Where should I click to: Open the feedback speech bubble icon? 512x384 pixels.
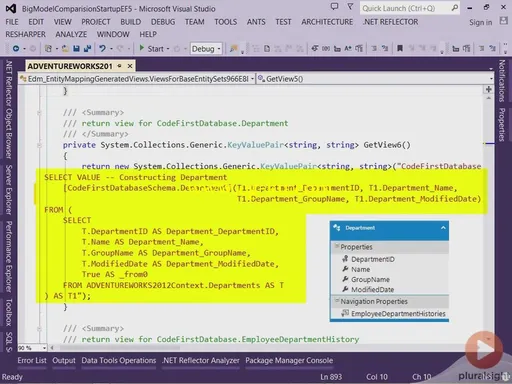[334, 6]
